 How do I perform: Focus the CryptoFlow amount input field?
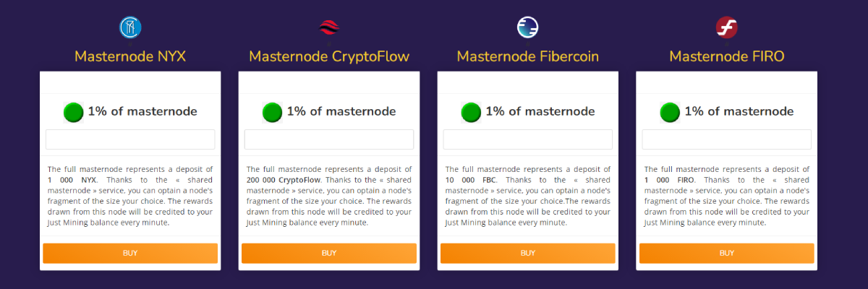click(x=329, y=139)
